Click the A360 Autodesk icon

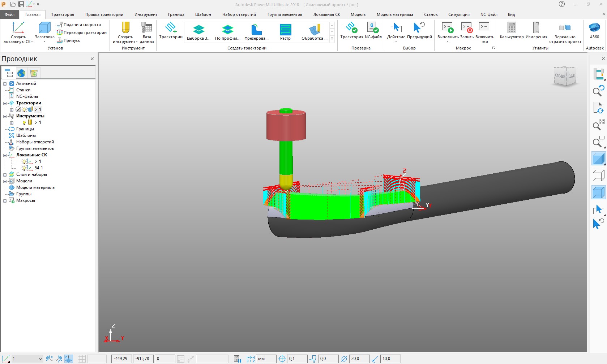(594, 28)
